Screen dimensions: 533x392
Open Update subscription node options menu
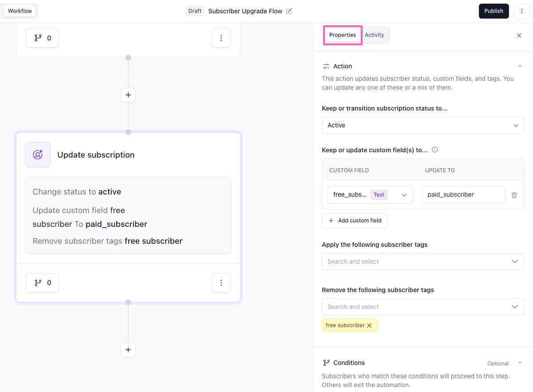coord(221,283)
